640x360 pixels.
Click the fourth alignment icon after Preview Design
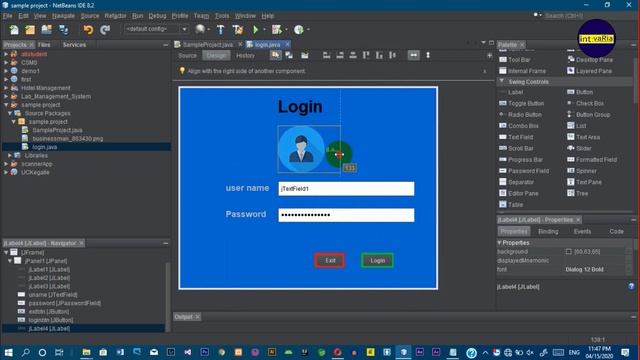point(366,55)
